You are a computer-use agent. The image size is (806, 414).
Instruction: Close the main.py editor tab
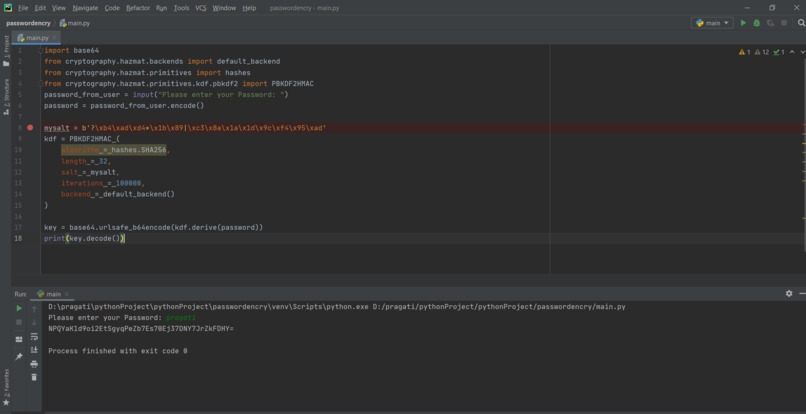(54, 38)
